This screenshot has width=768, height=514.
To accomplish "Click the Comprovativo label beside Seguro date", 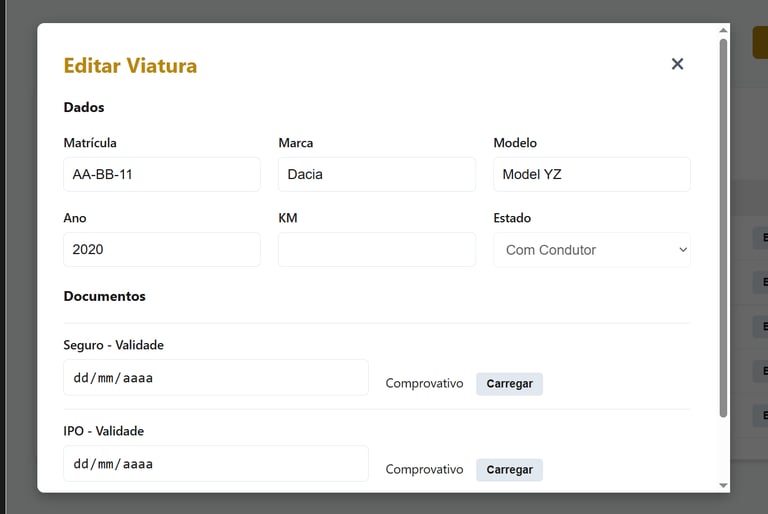I will click(x=424, y=384).
